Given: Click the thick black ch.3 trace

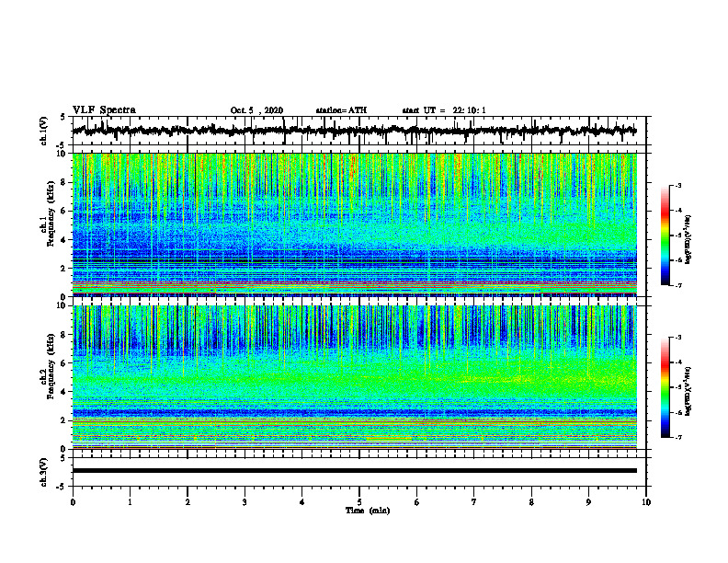Looking at the screenshot, I should (354, 471).
